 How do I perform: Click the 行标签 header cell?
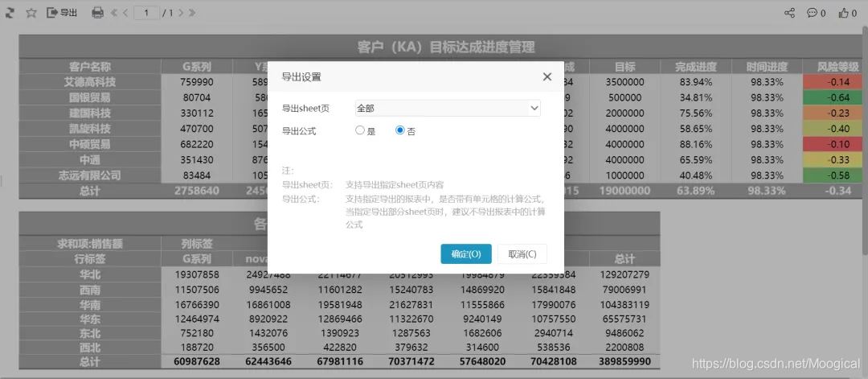tap(90, 259)
